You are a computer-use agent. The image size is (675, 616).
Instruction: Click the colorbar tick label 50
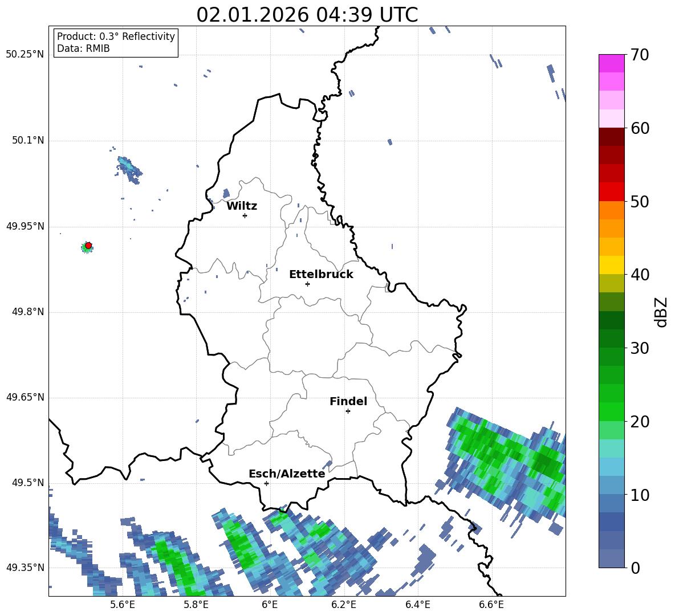click(640, 201)
